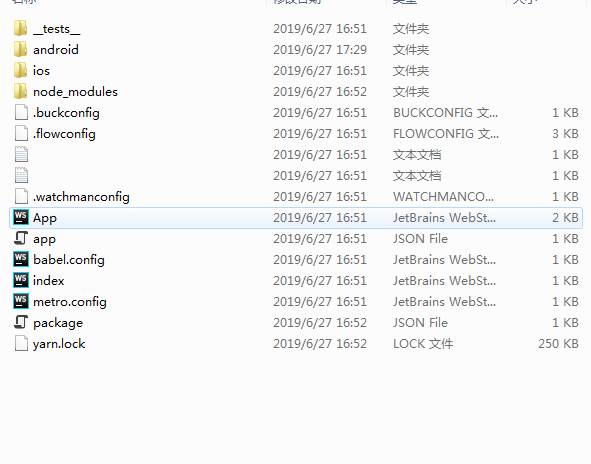
Task: Click the metro.config file name text
Action: pos(70,302)
